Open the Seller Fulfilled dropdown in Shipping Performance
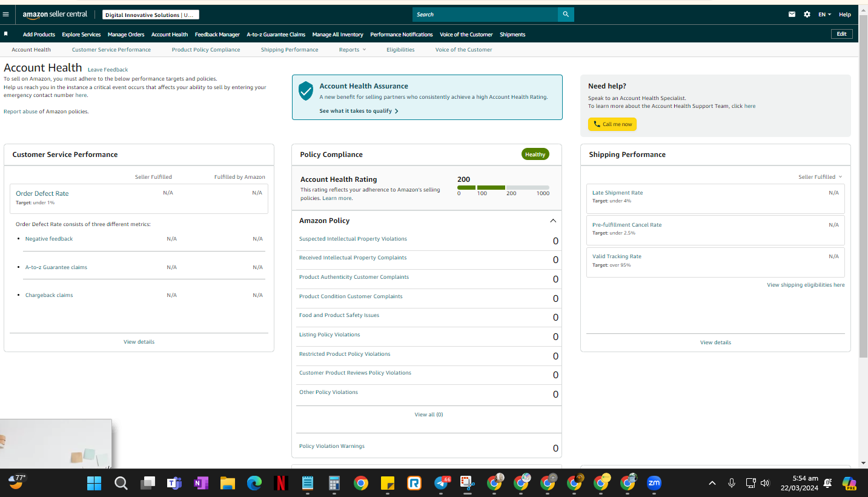 tap(820, 177)
